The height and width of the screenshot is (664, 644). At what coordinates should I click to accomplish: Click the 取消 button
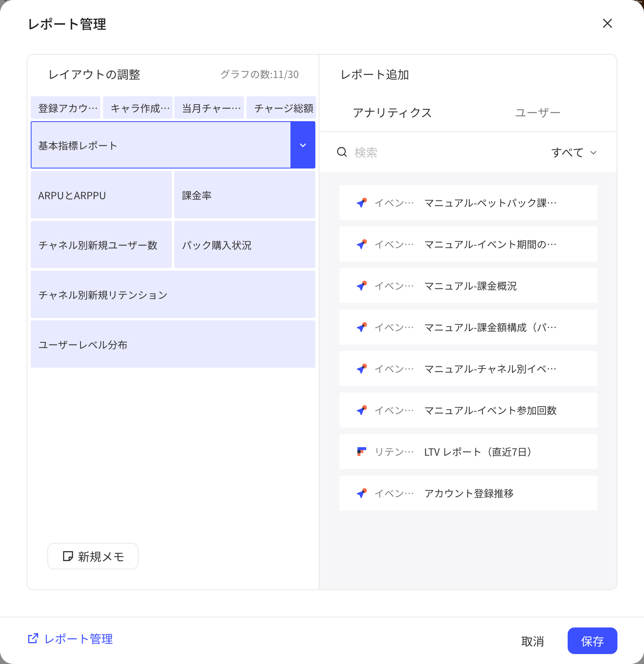click(532, 641)
